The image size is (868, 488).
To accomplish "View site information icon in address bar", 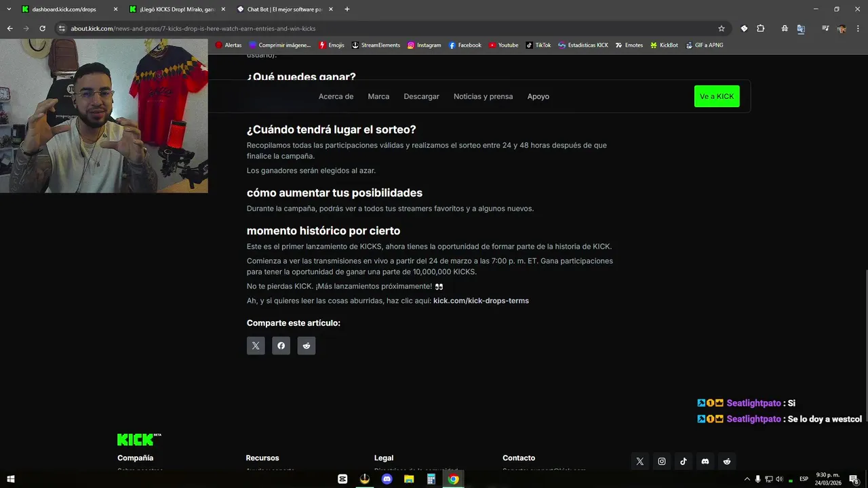I will pyautogui.click(x=62, y=28).
